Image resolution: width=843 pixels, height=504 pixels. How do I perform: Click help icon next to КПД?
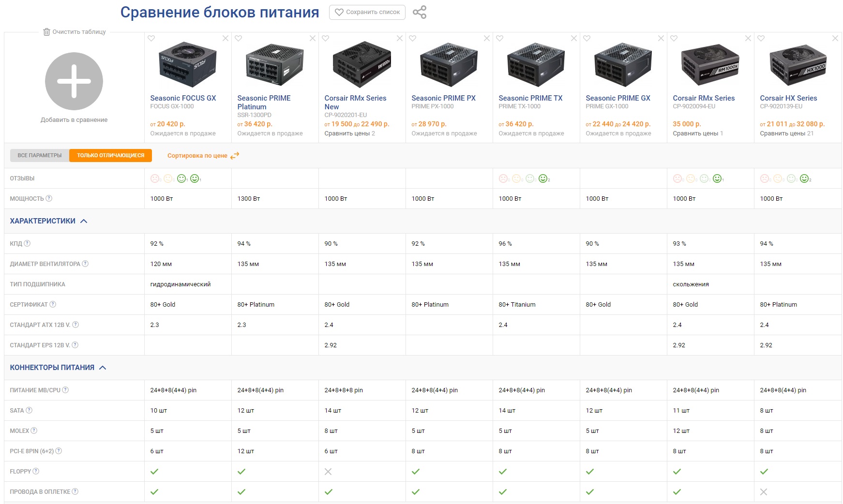(x=27, y=243)
